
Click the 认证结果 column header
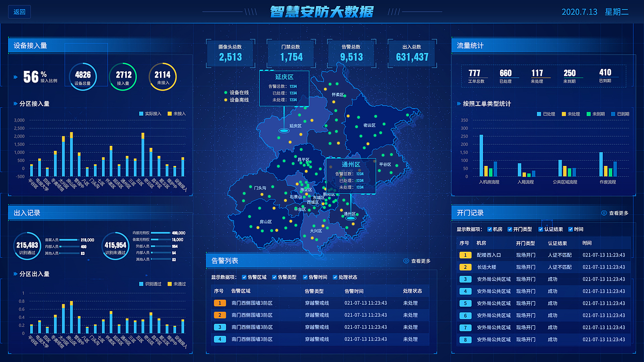(x=557, y=243)
